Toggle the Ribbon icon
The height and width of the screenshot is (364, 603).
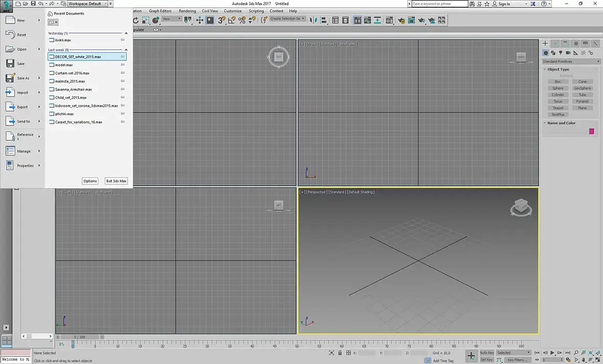[x=358, y=20]
